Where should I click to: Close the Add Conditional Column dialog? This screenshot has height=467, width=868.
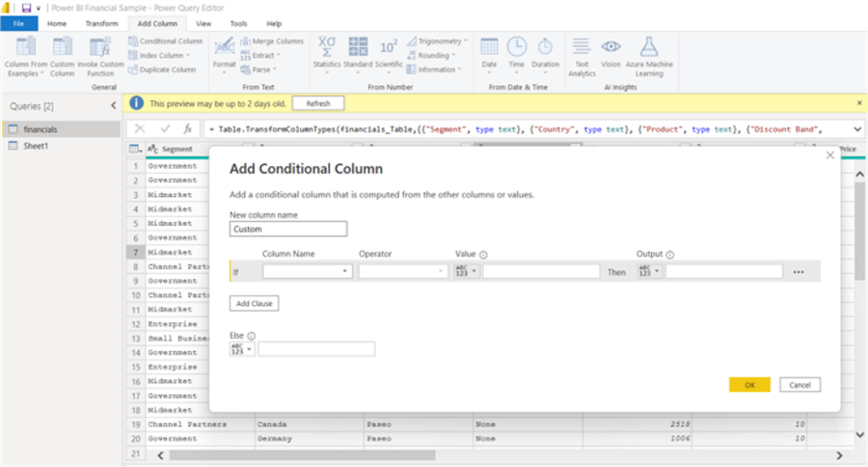tap(829, 155)
